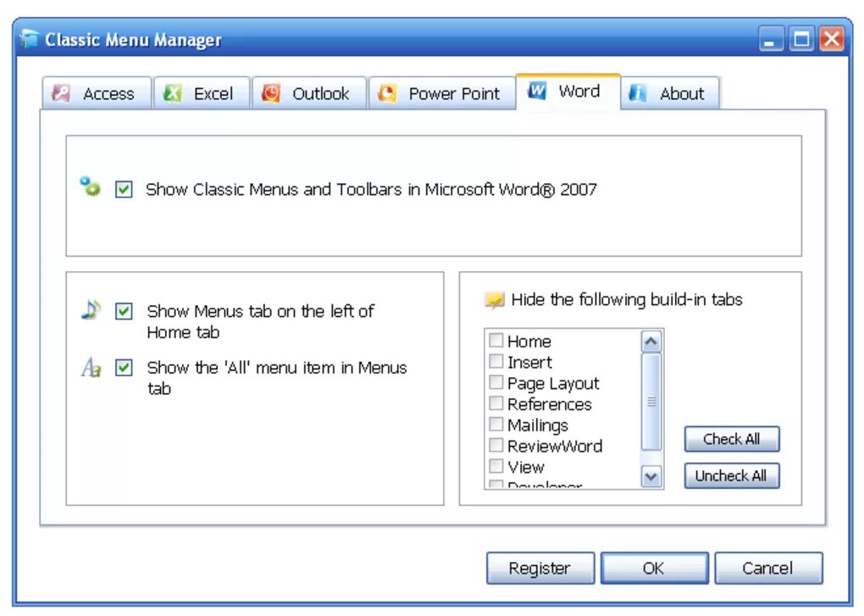The image size is (864, 616).
Task: Click the Aa icon beside Show 'All' menu item
Action: [91, 367]
